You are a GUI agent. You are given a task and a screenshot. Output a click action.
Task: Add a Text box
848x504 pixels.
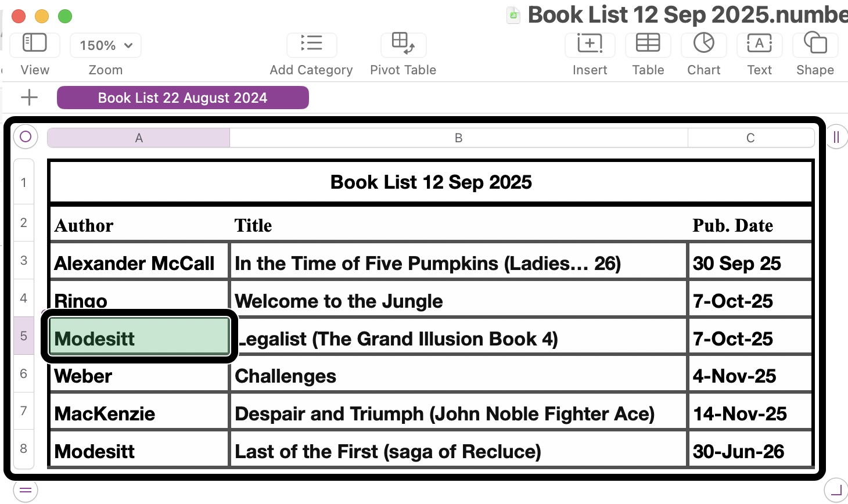point(759,44)
